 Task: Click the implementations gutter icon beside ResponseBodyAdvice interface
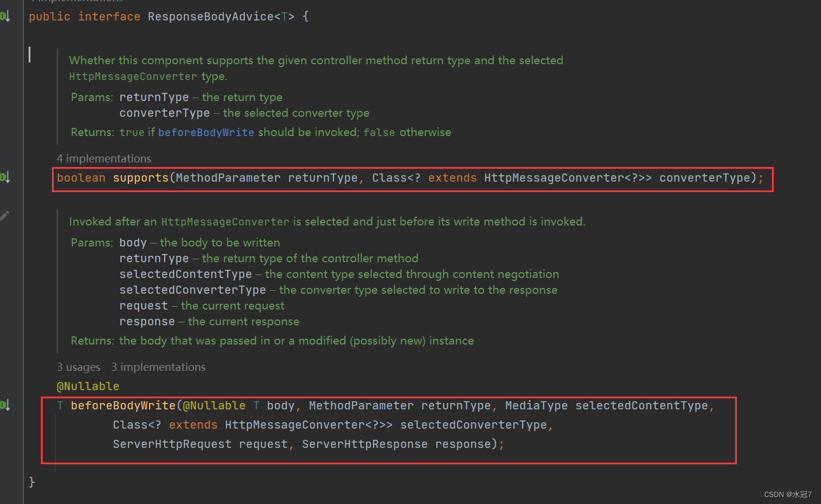tap(5, 16)
